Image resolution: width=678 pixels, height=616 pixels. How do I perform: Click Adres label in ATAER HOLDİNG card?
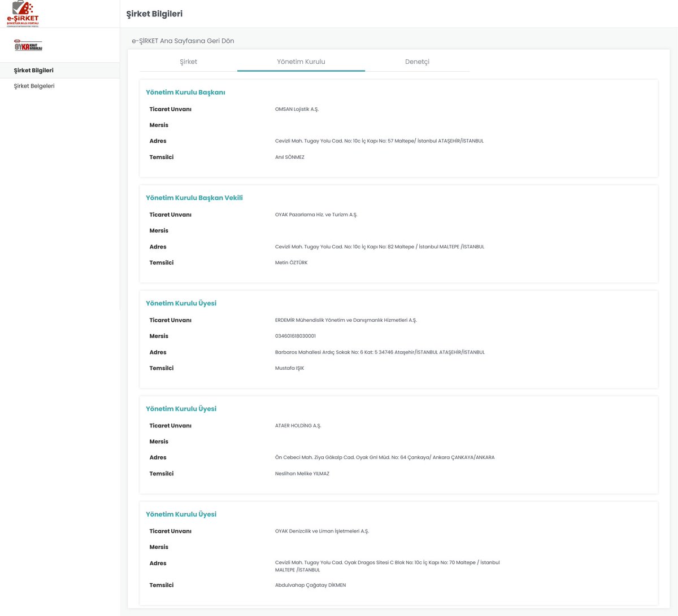[x=158, y=458]
